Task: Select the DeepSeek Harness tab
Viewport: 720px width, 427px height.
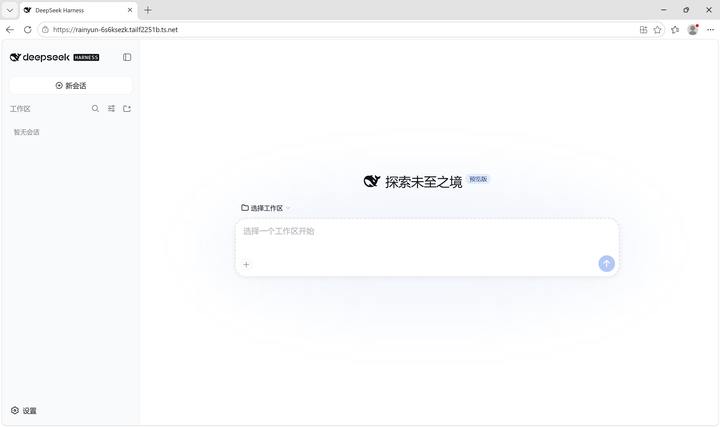Action: click(78, 10)
